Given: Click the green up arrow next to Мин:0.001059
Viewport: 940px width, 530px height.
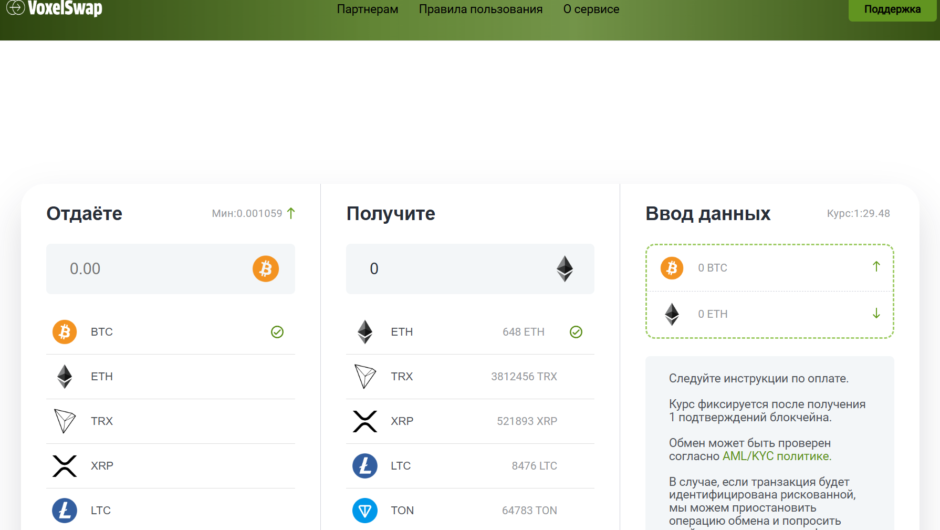Looking at the screenshot, I should 291,213.
